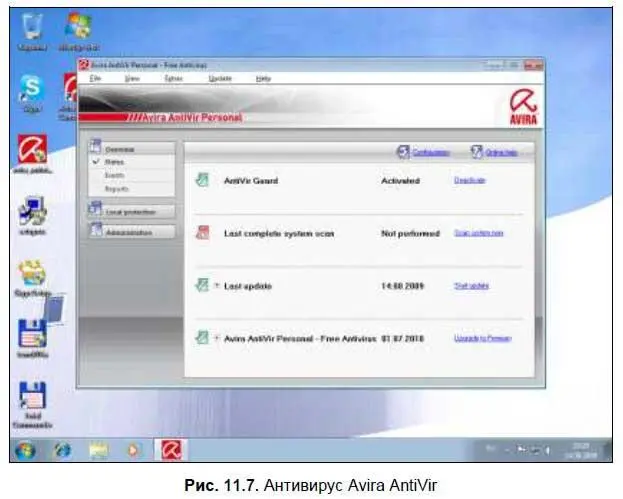Open the Windows Start orb
This screenshot has width=623, height=499.
[25, 451]
